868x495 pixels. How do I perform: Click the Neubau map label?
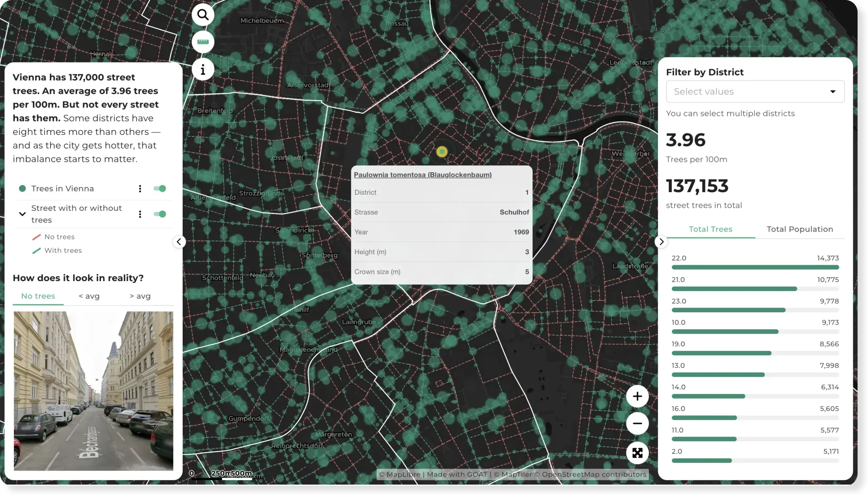click(262, 275)
